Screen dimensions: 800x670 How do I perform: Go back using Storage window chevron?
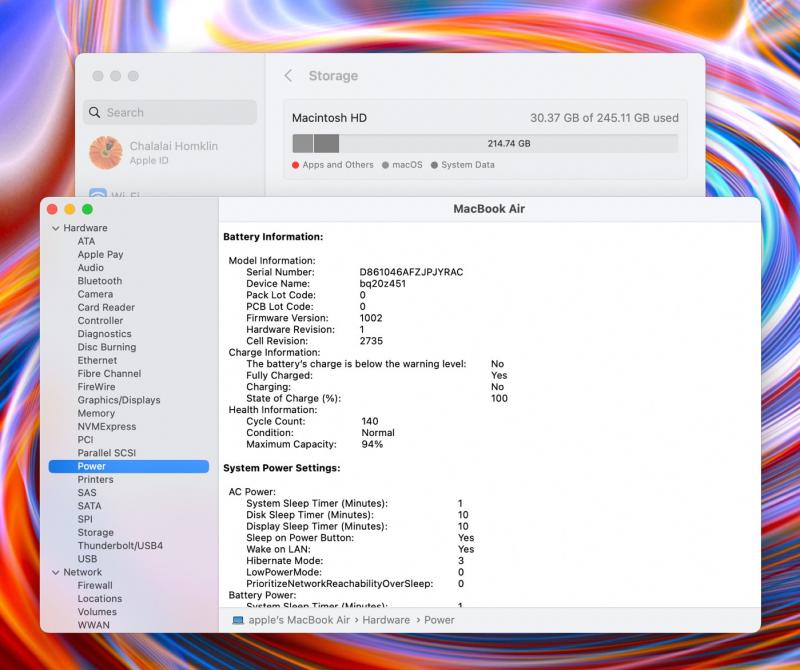pos(288,76)
